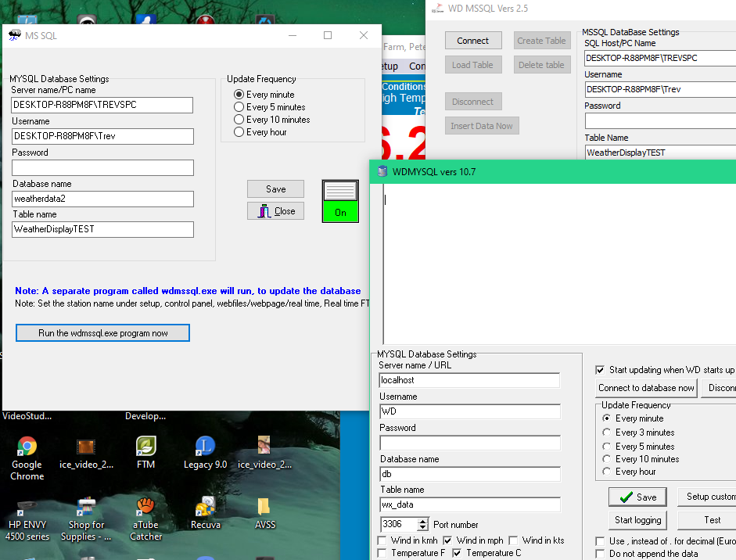Click the port number spinner arrows
736x560 pixels.
(423, 524)
